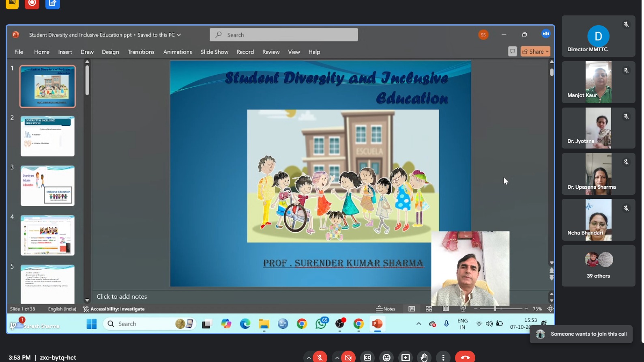Click the present screen button in Meet

(x=406, y=357)
